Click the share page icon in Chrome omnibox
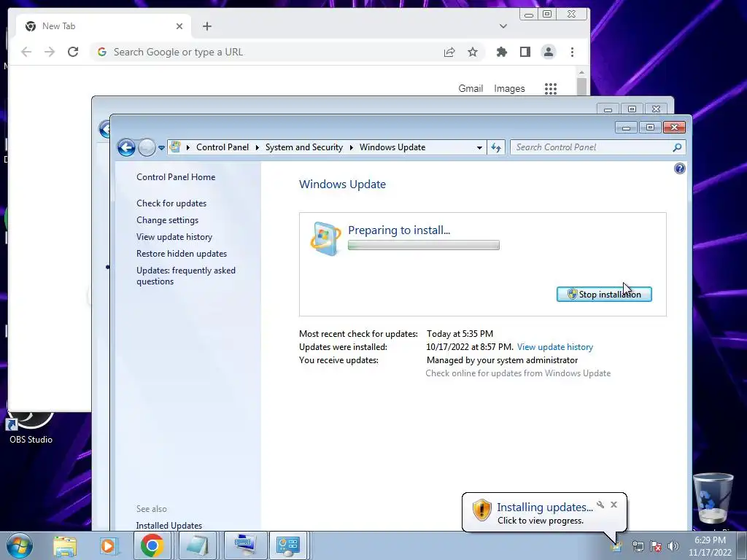747x560 pixels. coord(449,52)
